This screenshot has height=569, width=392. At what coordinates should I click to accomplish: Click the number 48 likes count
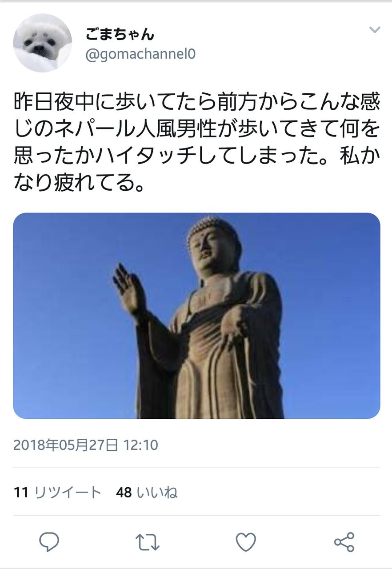point(124,493)
